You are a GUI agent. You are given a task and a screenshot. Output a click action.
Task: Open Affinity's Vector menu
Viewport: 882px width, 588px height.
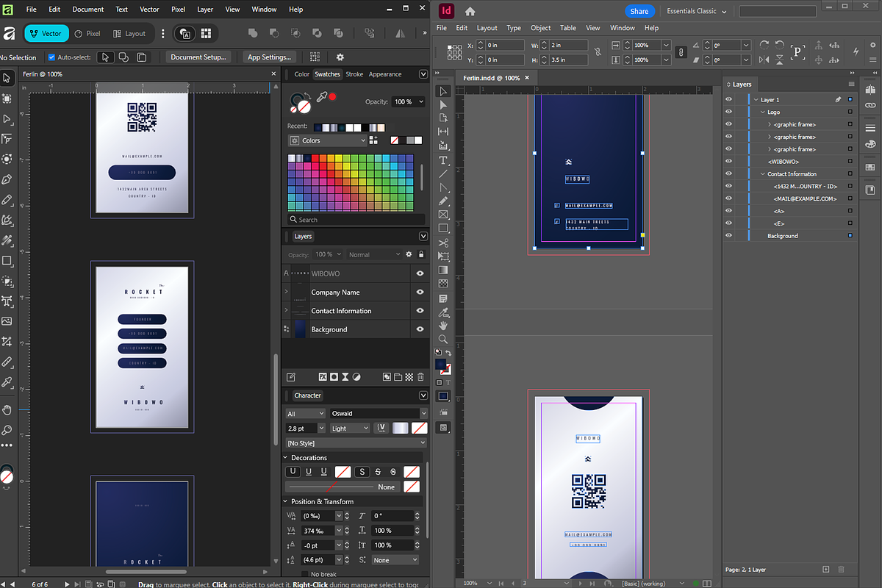[x=149, y=10]
